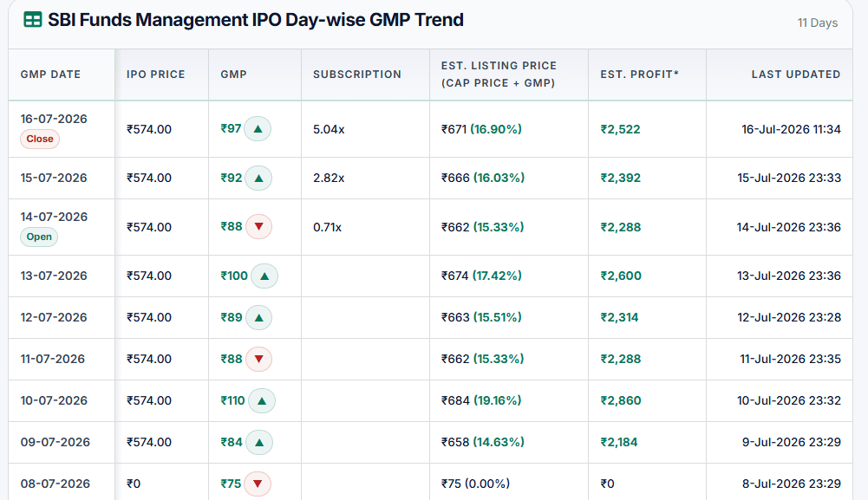This screenshot has width=868, height=500.
Task: Click the ₹574.00 IPO price in the 16-07-2026 row
Action: (x=149, y=129)
